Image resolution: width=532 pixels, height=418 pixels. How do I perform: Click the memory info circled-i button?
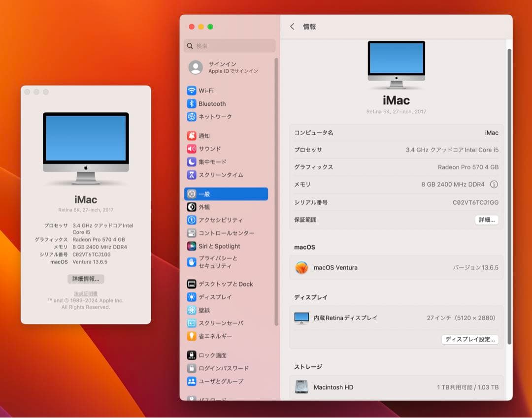point(494,184)
